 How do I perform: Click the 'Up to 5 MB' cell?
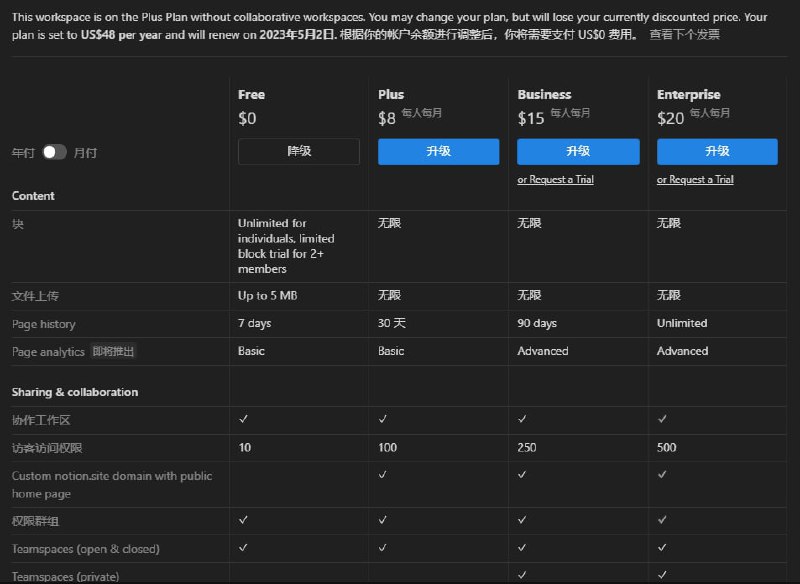pyautogui.click(x=267, y=296)
